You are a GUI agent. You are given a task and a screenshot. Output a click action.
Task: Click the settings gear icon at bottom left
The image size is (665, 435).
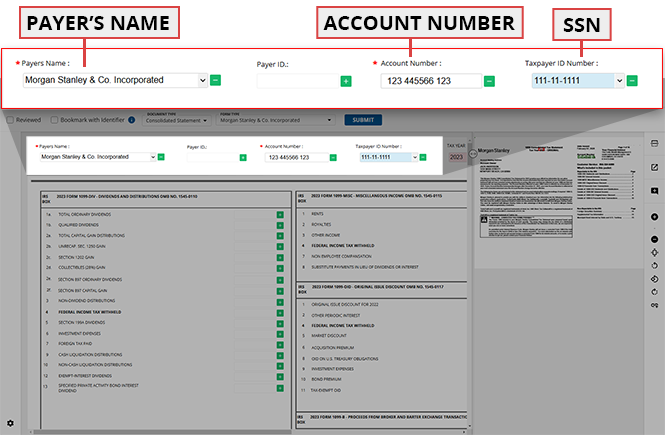coord(10,424)
